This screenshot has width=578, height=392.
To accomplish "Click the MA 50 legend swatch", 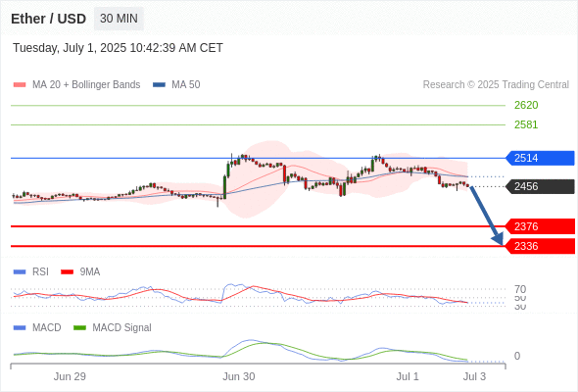I will click(159, 85).
